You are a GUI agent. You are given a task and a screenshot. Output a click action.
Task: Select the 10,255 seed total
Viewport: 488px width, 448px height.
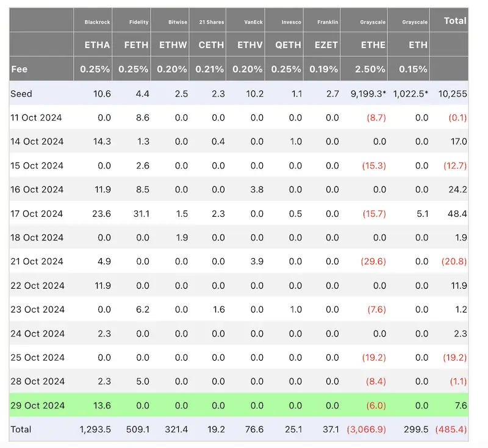point(454,93)
